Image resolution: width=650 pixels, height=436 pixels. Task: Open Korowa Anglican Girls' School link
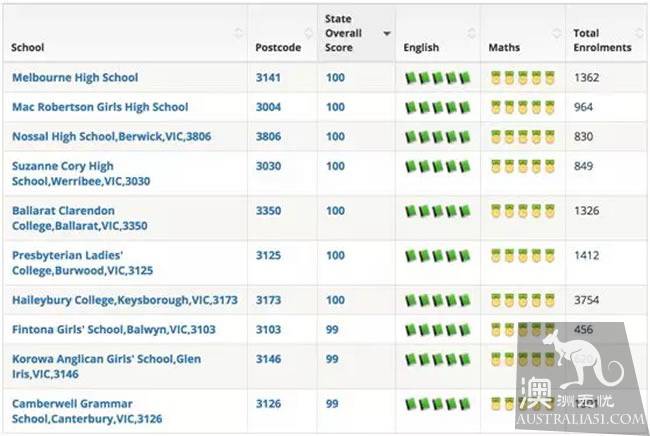point(107,366)
